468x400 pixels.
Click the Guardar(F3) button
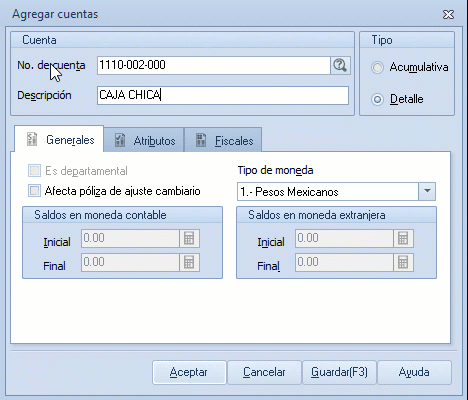[339, 372]
